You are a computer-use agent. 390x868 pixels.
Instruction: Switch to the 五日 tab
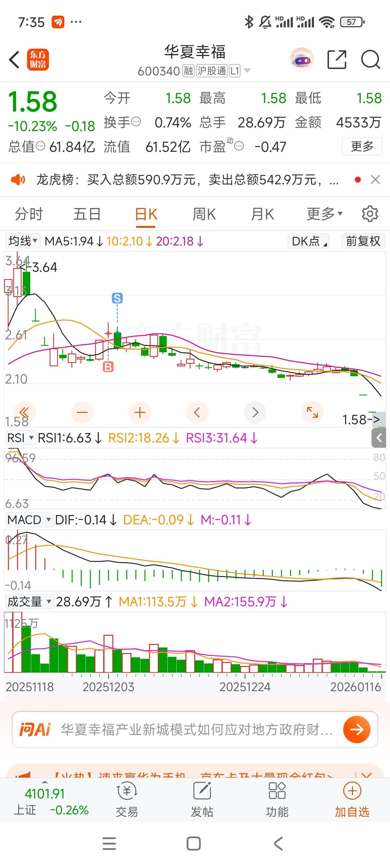pos(87,214)
